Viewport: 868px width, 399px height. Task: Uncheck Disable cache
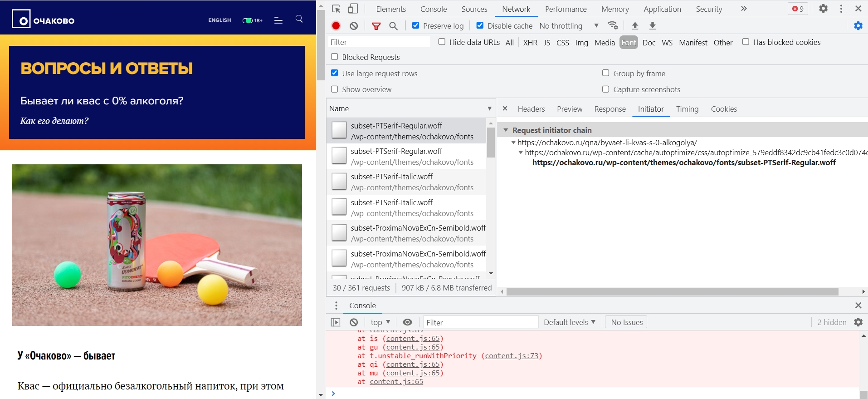[x=480, y=25]
